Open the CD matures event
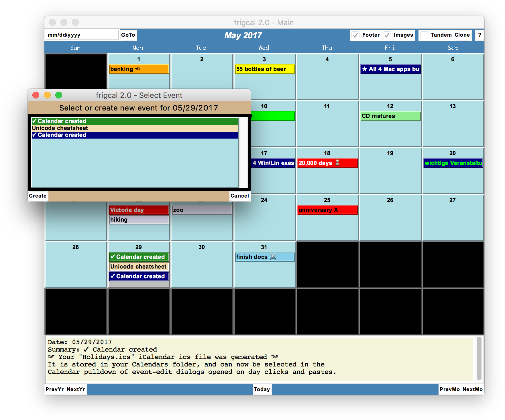The height and width of the screenshot is (420, 505). click(x=390, y=116)
